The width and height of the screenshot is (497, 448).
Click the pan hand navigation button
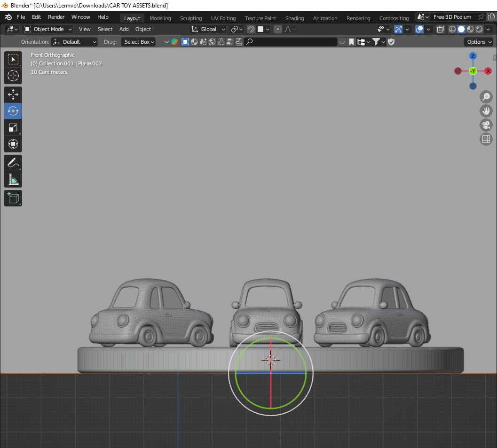tap(486, 111)
